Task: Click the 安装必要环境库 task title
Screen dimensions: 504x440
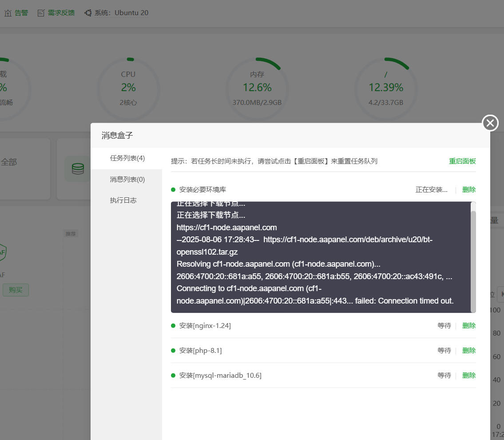Action: pos(202,190)
